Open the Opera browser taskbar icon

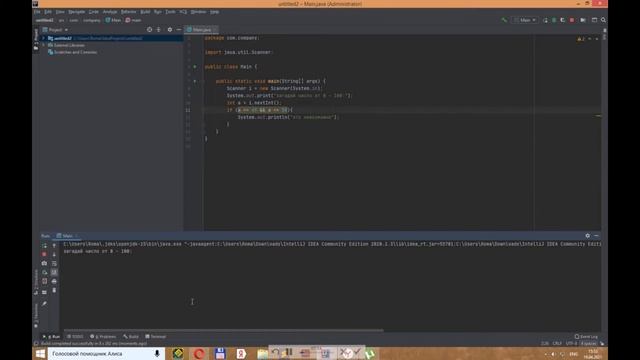pyautogui.click(x=199, y=354)
